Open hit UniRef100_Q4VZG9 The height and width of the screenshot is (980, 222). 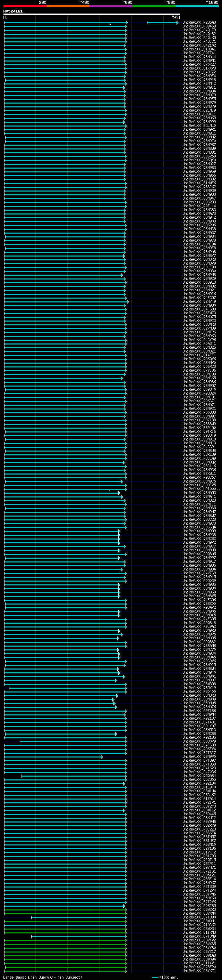click(x=199, y=573)
